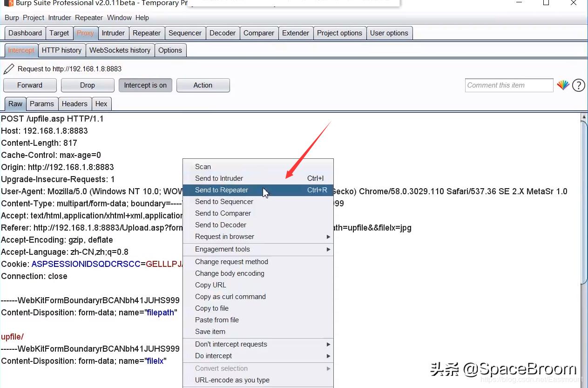Viewport: 588px width, 388px height.
Task: Select the Intercept sub-tab
Action: tap(21, 50)
